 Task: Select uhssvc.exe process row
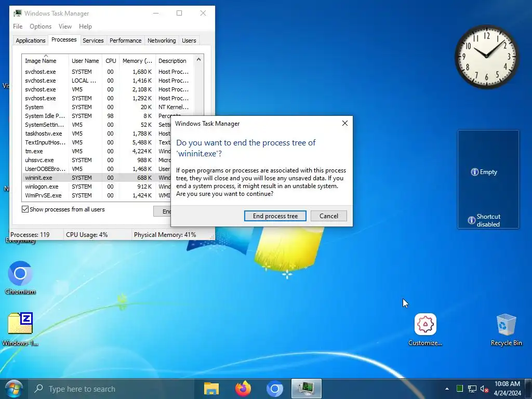(97, 160)
